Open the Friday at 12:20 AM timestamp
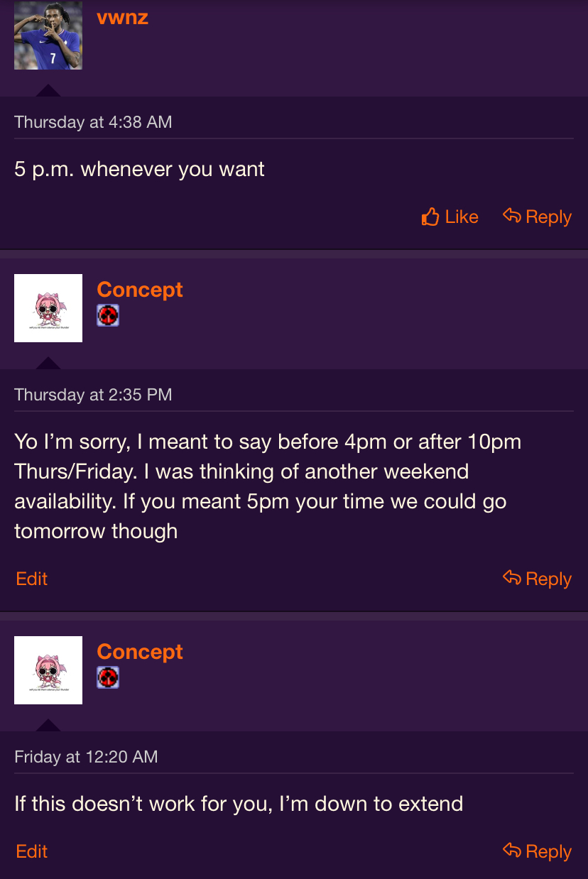Image resolution: width=588 pixels, height=879 pixels. click(86, 757)
